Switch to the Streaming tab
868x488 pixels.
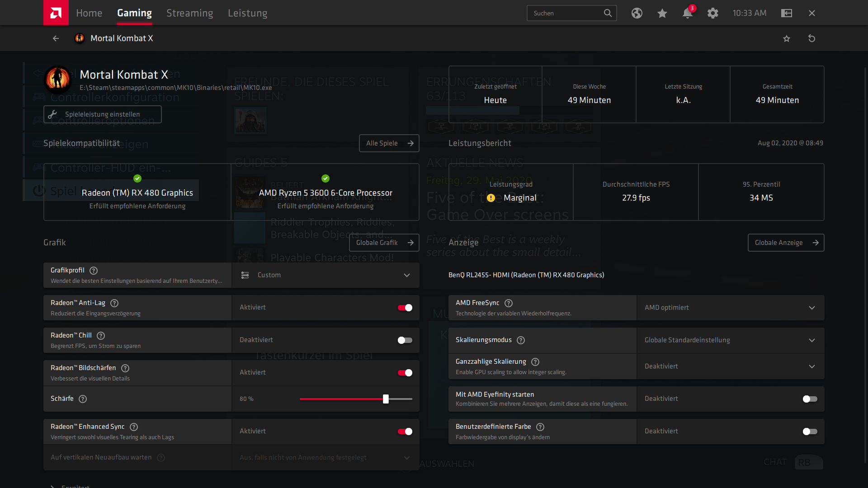point(189,13)
